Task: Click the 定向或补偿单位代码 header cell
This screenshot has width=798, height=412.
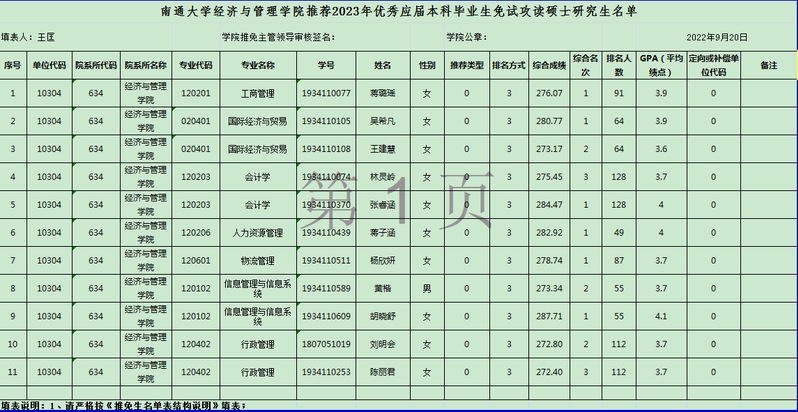Action: click(x=714, y=65)
